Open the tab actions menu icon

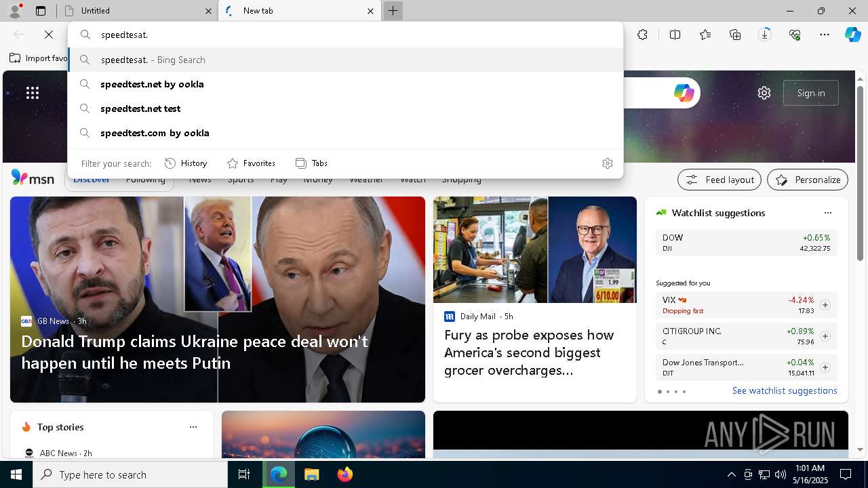(x=41, y=11)
